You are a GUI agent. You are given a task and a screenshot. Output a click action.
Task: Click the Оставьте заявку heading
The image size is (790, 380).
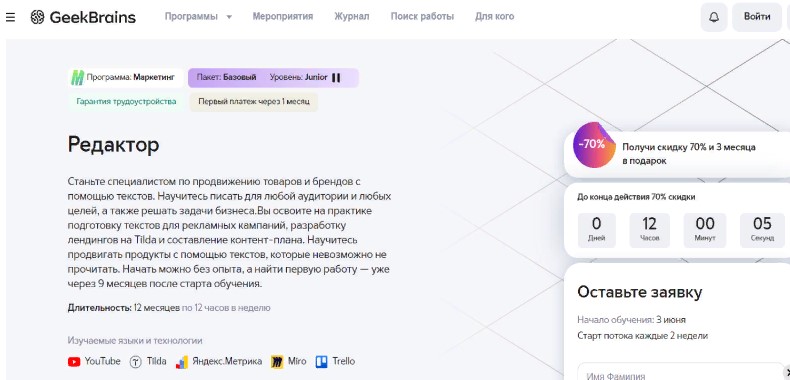tap(639, 292)
